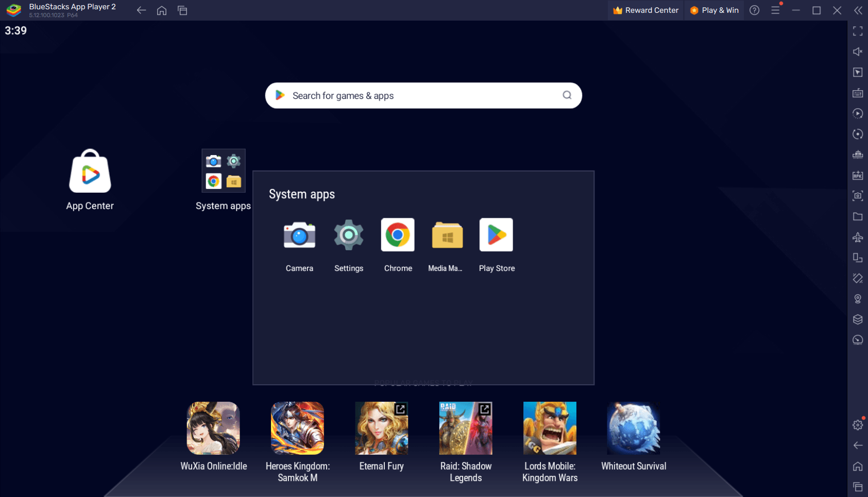Screen dimensions: 868x497
Task: Open the Reward Center
Action: click(646, 10)
